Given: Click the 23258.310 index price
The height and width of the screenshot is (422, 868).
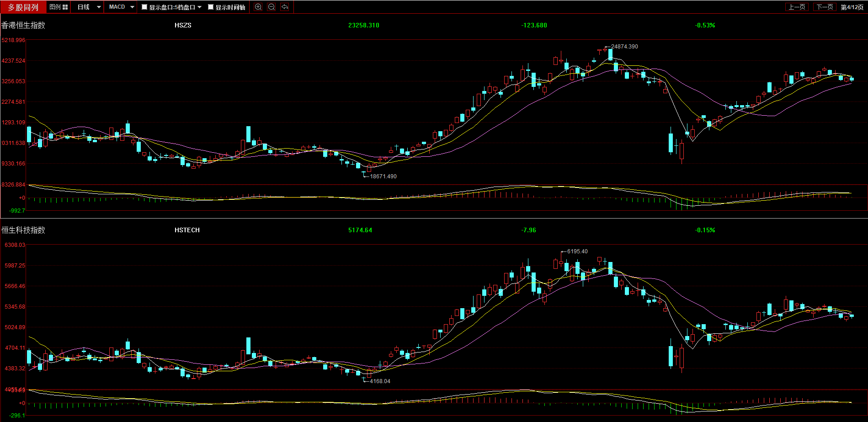Looking at the screenshot, I should pos(364,25).
